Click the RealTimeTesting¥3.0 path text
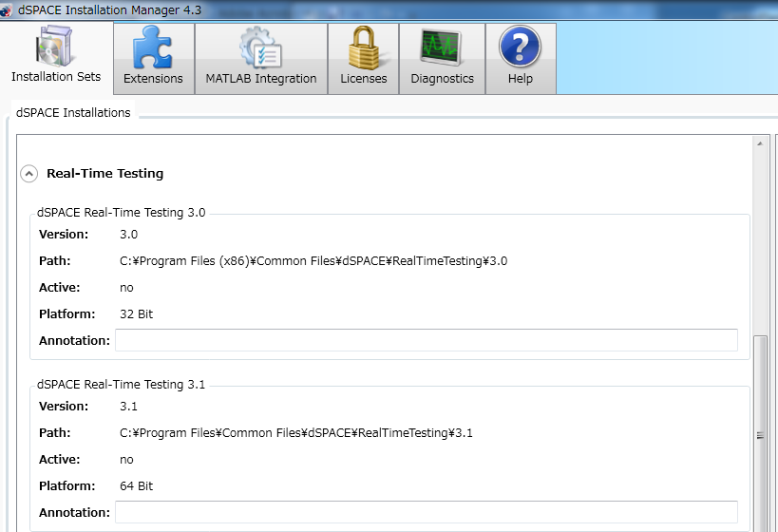 313,261
